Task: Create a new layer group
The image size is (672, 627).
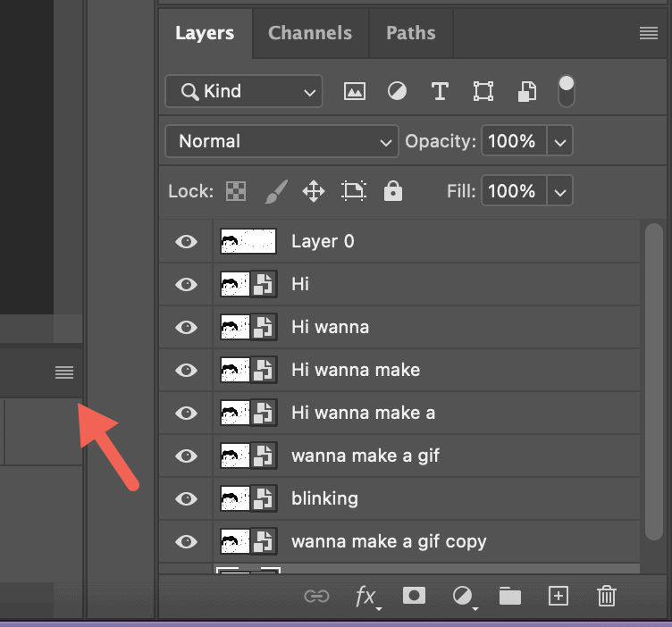Action: coord(510,596)
